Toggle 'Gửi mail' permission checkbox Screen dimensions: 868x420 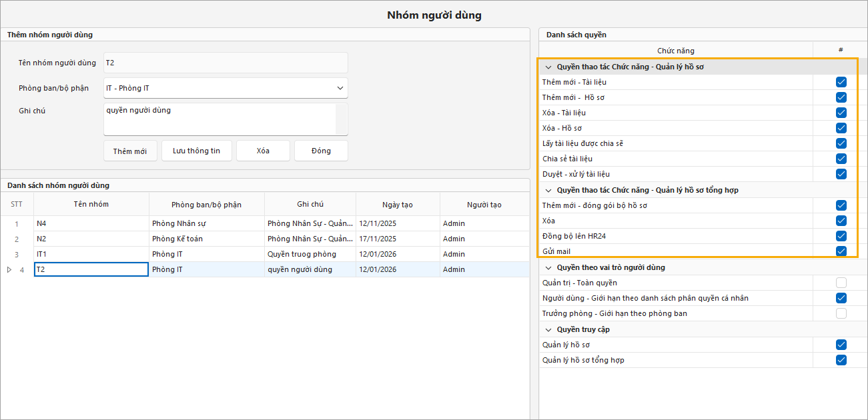pyautogui.click(x=841, y=251)
